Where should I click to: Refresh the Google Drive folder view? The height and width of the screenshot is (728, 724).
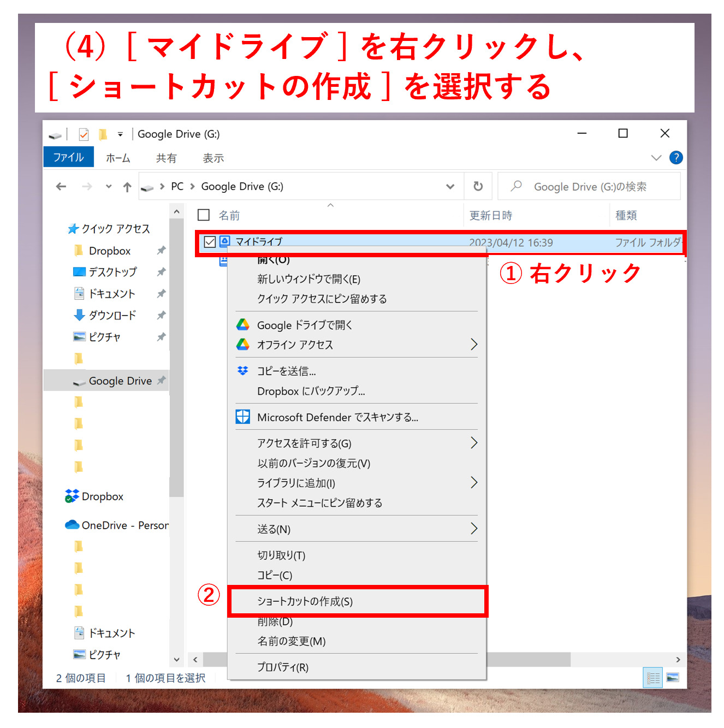click(x=478, y=186)
